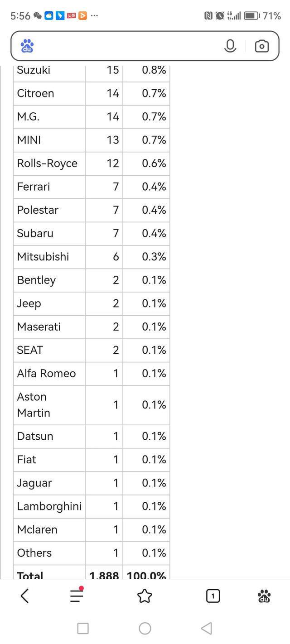Tap the Ferrari brand cell
Screen dimensions: 290x644
[x=49, y=187]
